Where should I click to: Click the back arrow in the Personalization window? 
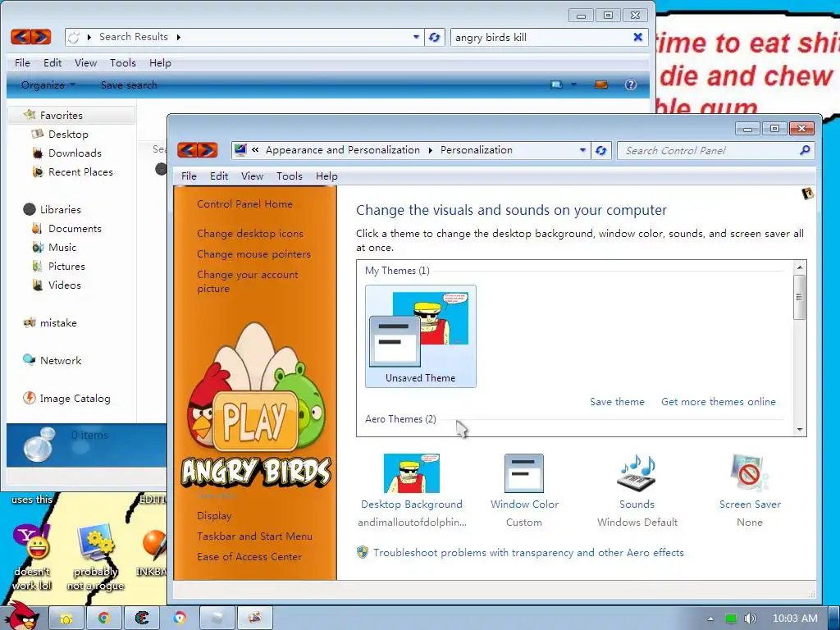coord(187,150)
